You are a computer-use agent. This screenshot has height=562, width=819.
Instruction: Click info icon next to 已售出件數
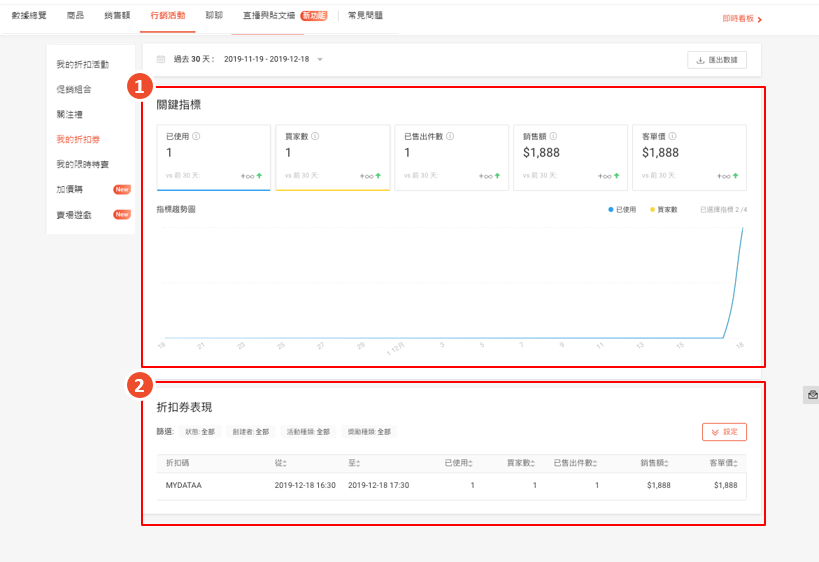[x=453, y=137]
